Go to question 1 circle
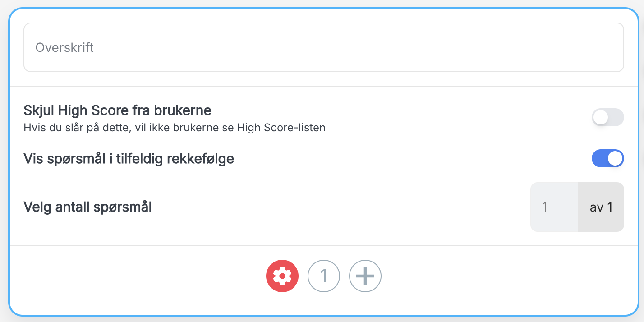 tap(324, 276)
